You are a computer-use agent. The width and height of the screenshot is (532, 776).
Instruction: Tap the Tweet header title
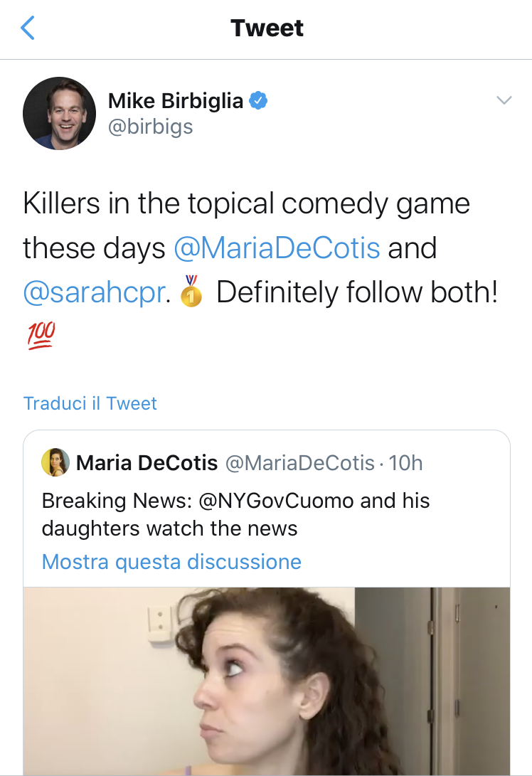click(267, 28)
